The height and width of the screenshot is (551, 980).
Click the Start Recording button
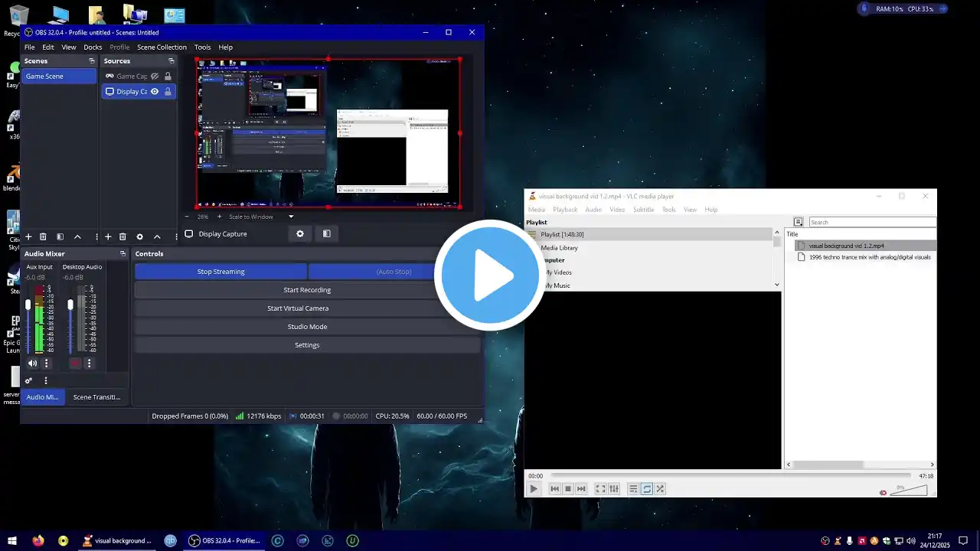(307, 290)
